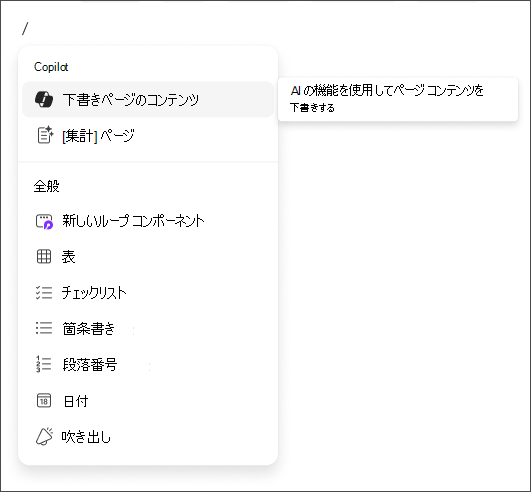The image size is (531, 492).
Task: Select 下書きページのコンテンツ menu entry
Action: click(x=148, y=100)
